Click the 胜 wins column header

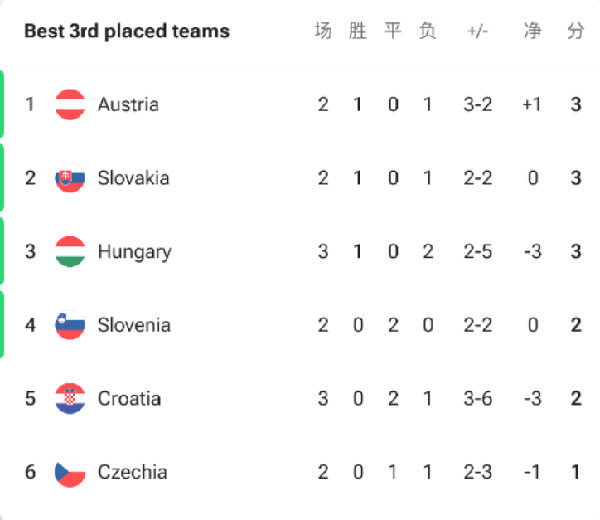click(358, 31)
